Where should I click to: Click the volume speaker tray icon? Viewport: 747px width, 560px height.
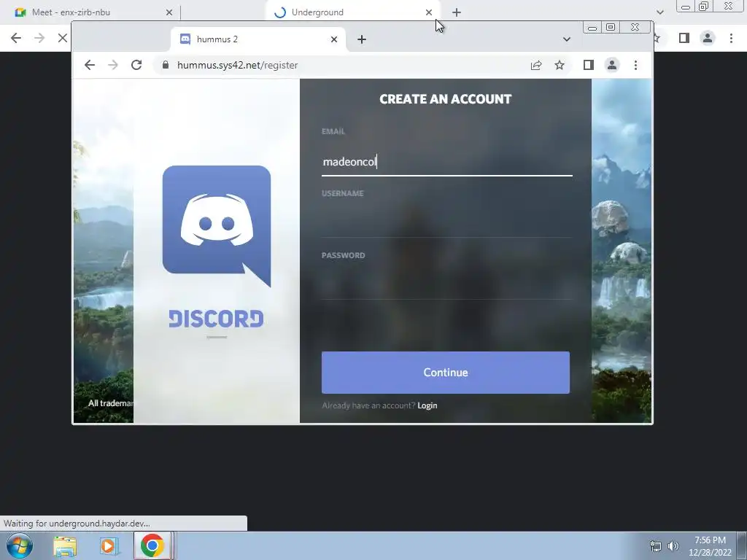pyautogui.click(x=673, y=546)
